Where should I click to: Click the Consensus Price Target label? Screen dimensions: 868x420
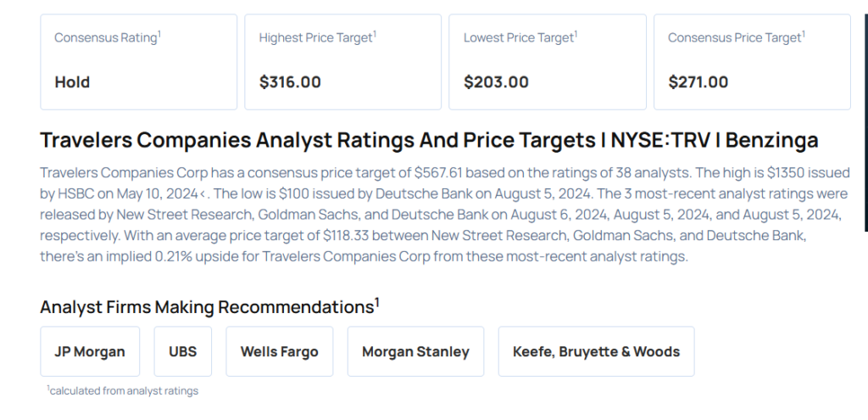pos(734,38)
